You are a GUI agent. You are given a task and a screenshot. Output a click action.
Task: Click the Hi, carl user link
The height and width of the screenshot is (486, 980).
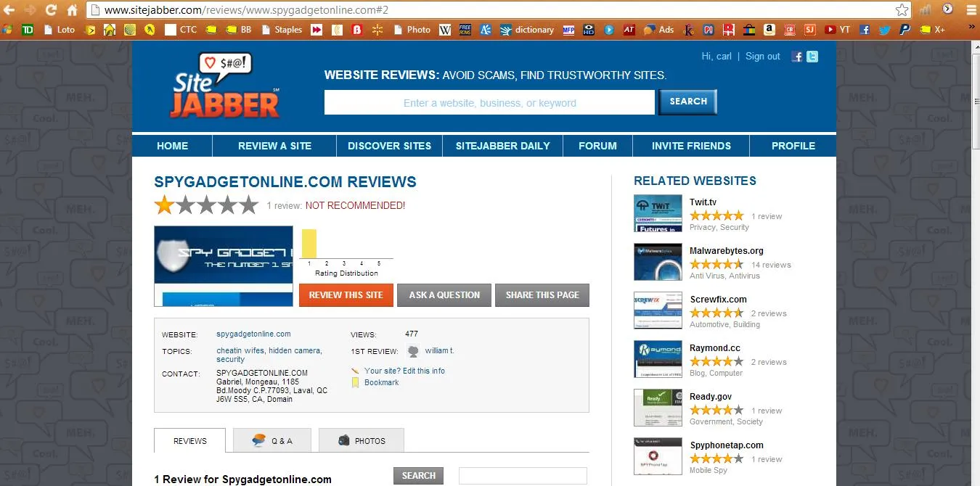click(x=716, y=57)
